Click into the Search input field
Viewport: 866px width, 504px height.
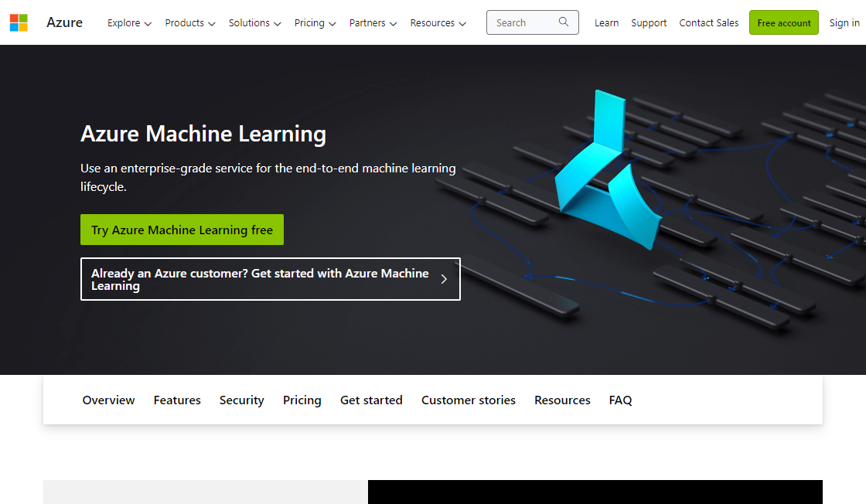click(x=522, y=23)
